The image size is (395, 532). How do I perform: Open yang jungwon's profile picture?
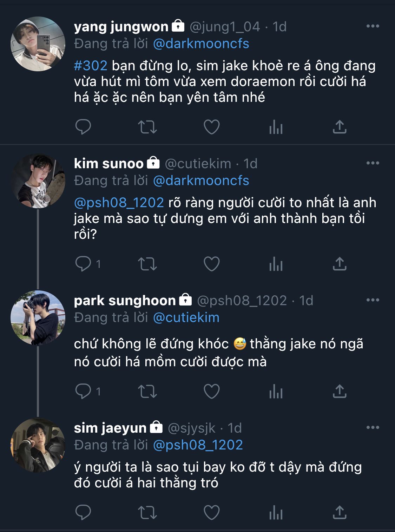click(x=38, y=44)
